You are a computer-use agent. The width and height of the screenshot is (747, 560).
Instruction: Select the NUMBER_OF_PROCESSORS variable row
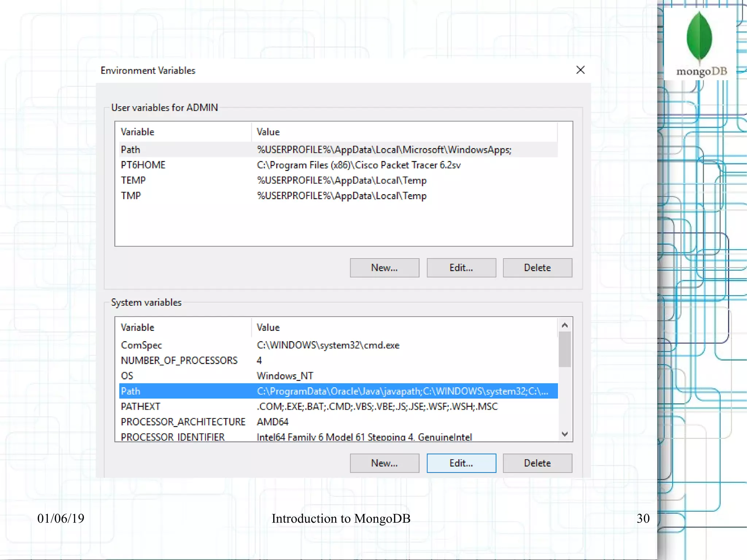click(179, 360)
